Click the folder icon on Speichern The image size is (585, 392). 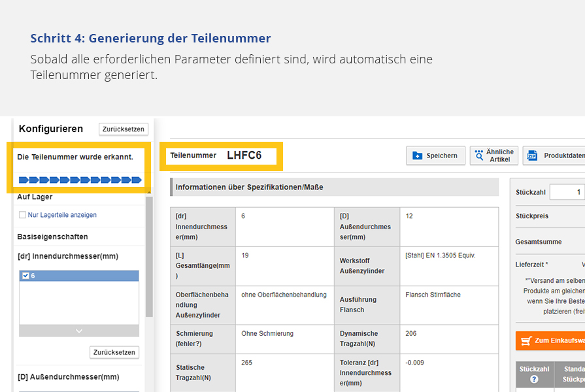(418, 155)
